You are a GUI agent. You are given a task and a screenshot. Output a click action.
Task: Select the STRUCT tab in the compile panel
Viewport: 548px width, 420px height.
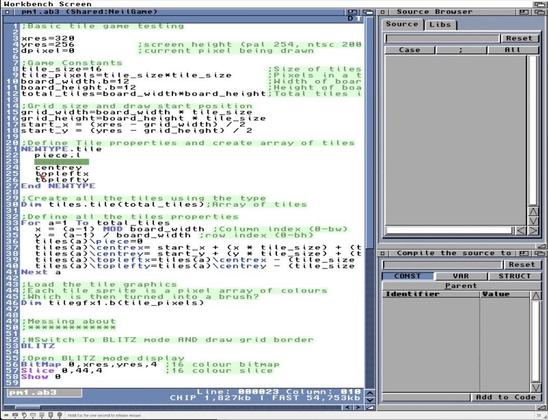[514, 276]
